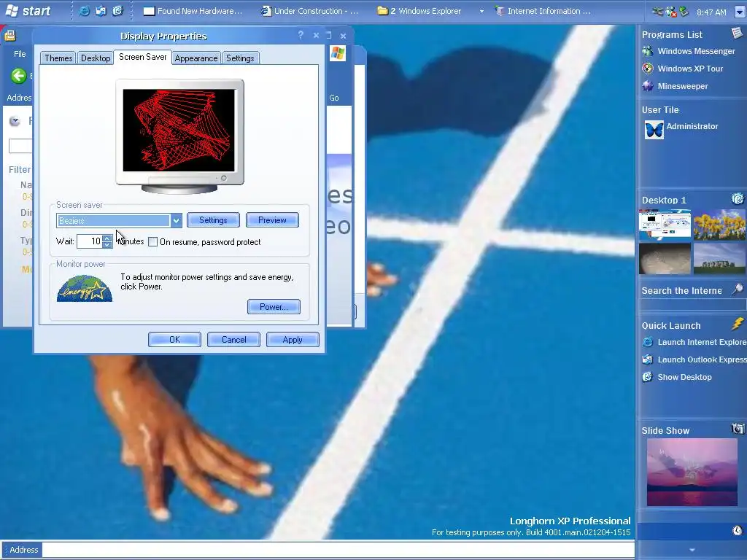747x560 pixels.
Task: Select the yellow flowers desktop thumbnail
Action: pyautogui.click(x=719, y=224)
